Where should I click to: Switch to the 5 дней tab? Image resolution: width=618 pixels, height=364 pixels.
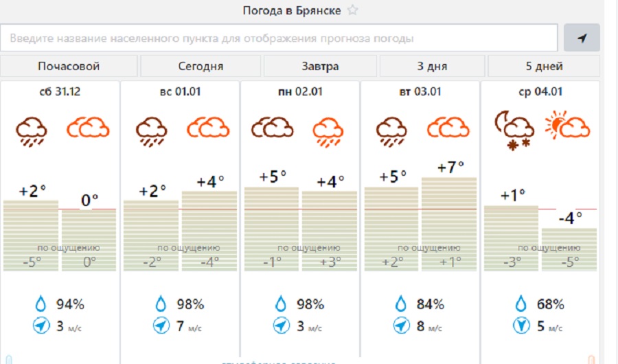tap(544, 66)
